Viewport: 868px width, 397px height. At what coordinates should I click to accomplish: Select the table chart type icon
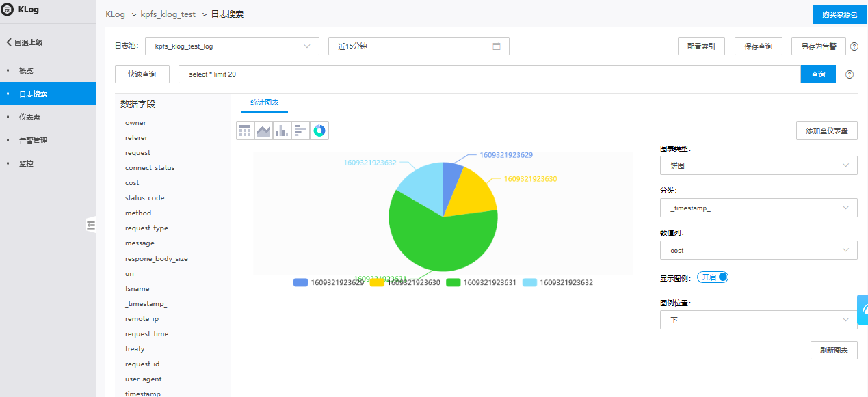click(245, 131)
